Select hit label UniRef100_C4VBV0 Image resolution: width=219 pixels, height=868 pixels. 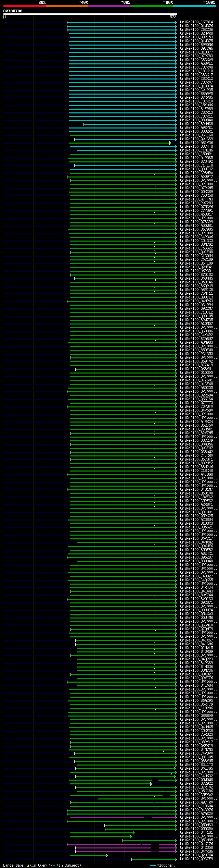coord(196,754)
